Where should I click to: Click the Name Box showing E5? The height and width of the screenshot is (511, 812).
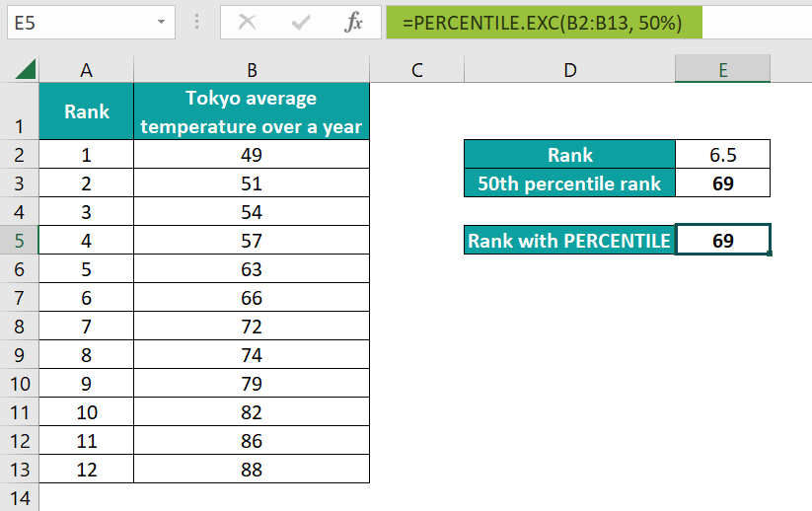point(91,23)
